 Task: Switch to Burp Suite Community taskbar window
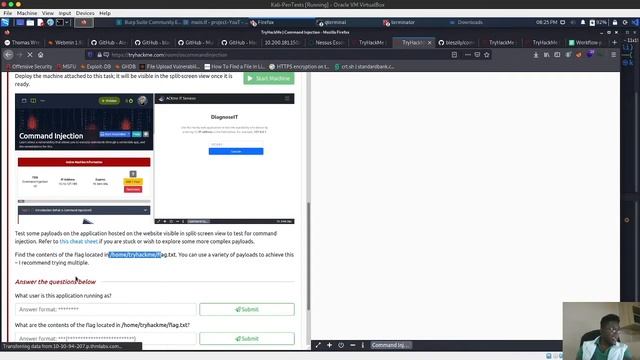tap(149, 22)
